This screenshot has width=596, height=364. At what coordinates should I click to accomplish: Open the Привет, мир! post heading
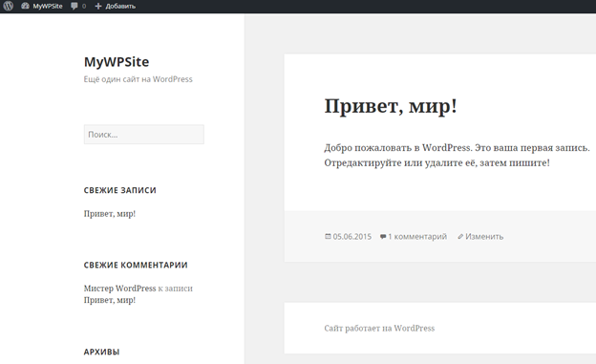tap(391, 106)
